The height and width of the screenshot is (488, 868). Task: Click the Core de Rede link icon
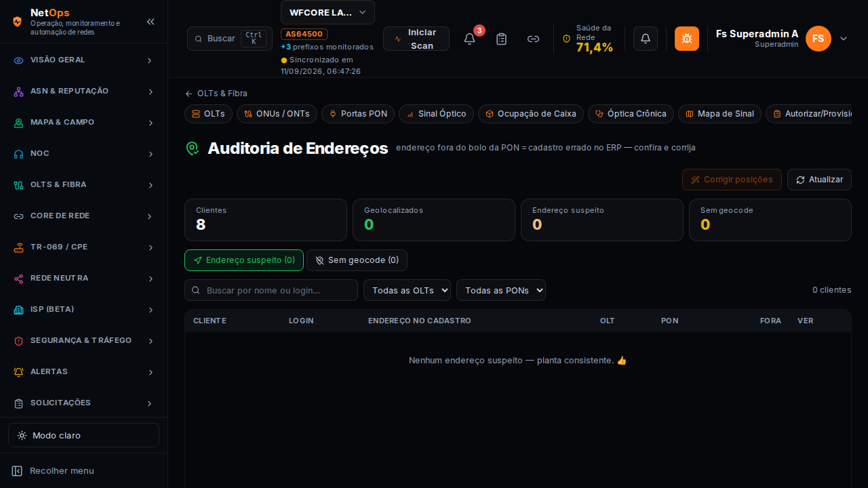[x=19, y=216]
